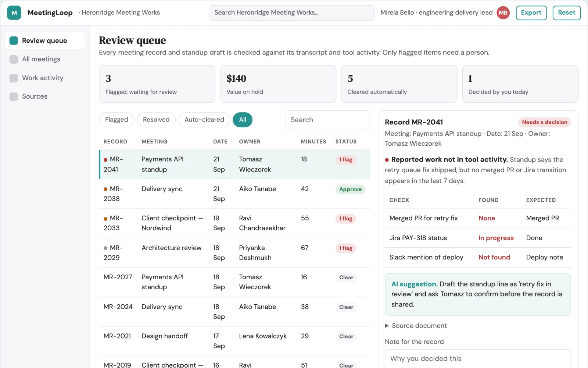The height and width of the screenshot is (368, 588).
Task: Click the 'Decided by you today' card
Action: click(x=520, y=84)
